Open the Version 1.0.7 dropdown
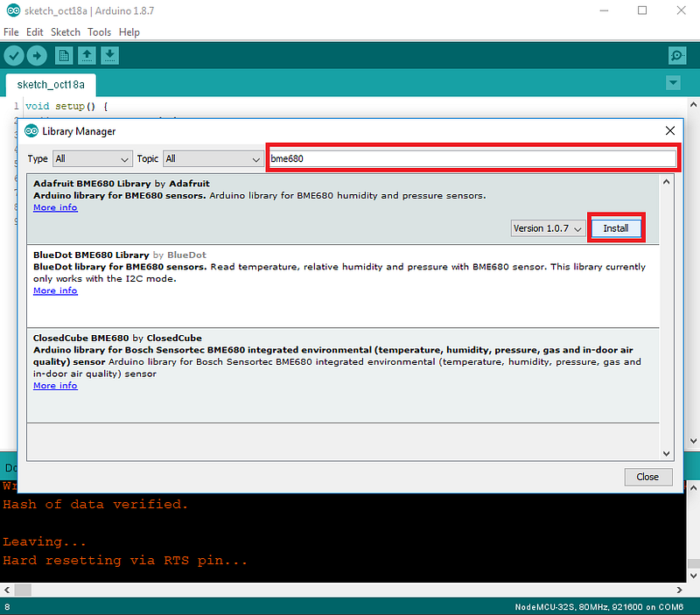This screenshot has height=615, width=700. click(x=548, y=228)
